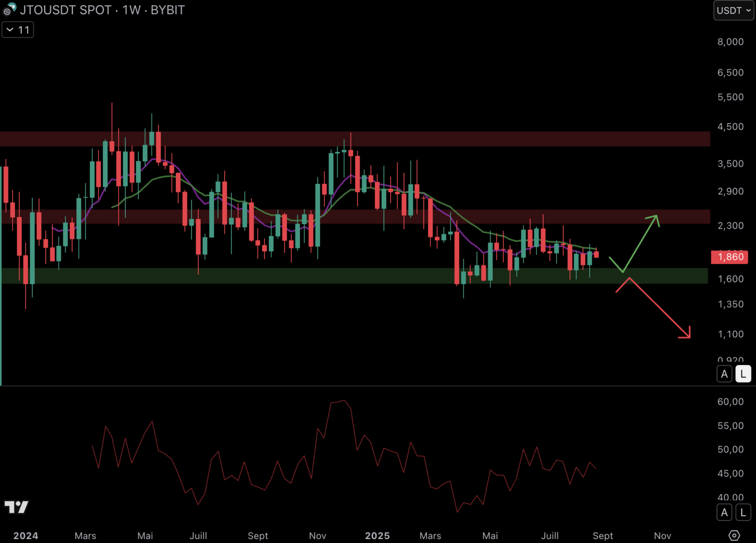The image size is (756, 543).
Task: Click the 2,900 price axis label
Action: tap(730, 192)
